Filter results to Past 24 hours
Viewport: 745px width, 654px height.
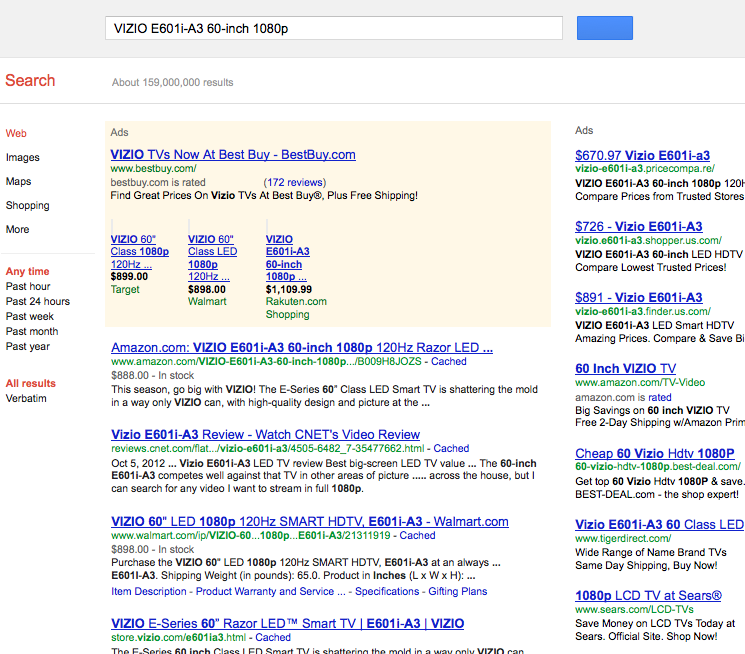pyautogui.click(x=38, y=301)
